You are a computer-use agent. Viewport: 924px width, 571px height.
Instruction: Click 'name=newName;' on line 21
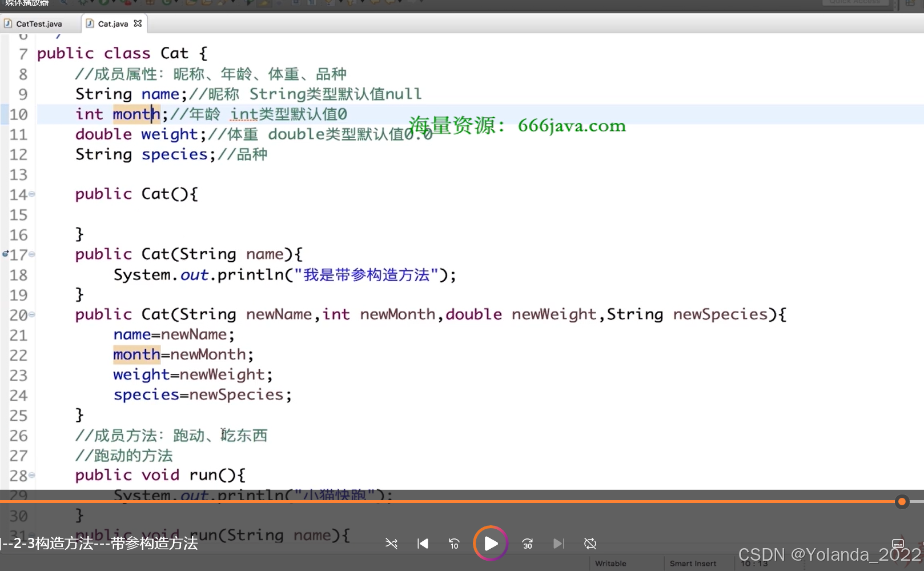174,334
